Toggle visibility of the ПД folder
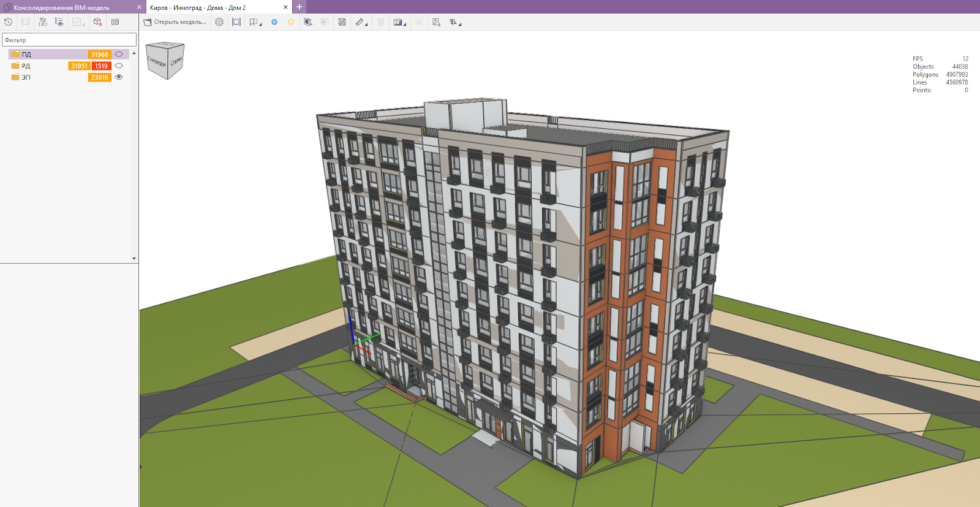This screenshot has width=980, height=507. (119, 55)
